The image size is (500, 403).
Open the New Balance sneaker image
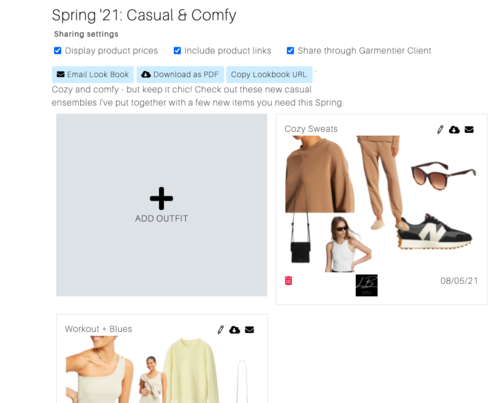click(435, 232)
